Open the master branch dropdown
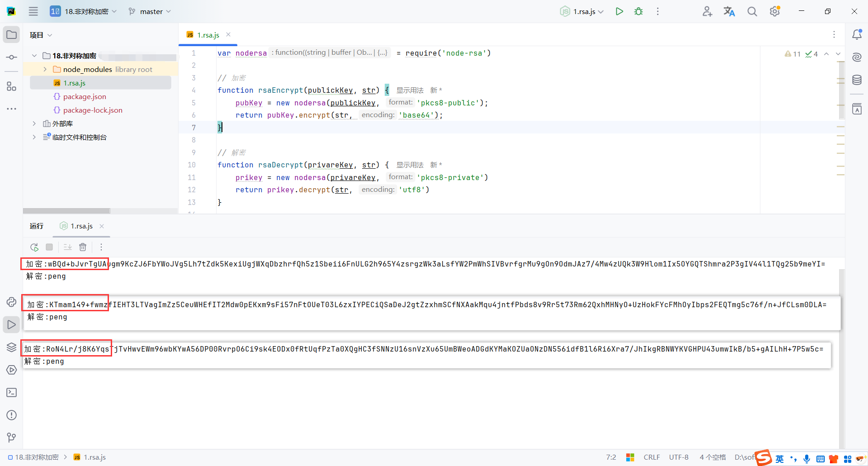This screenshot has width=868, height=466. (x=150, y=11)
